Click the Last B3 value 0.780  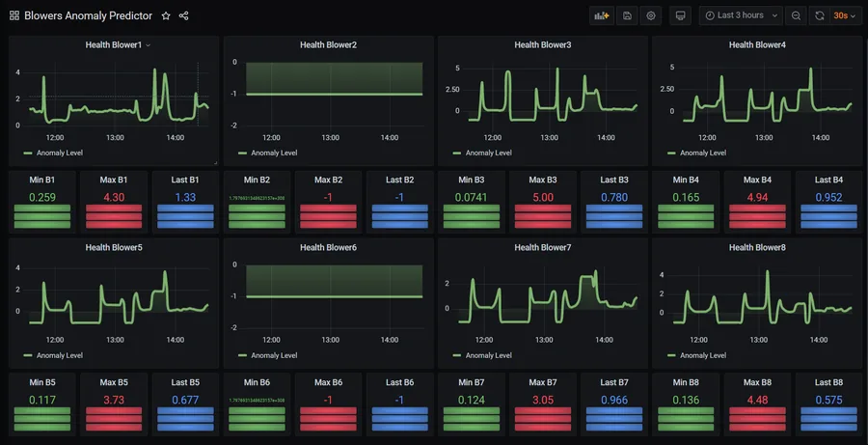[614, 197]
